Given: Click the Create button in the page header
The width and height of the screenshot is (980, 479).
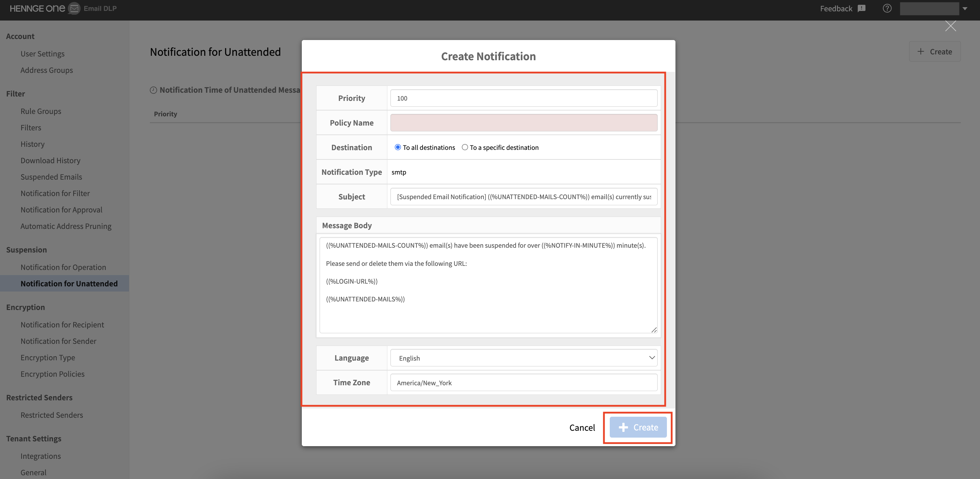Looking at the screenshot, I should coord(935,51).
